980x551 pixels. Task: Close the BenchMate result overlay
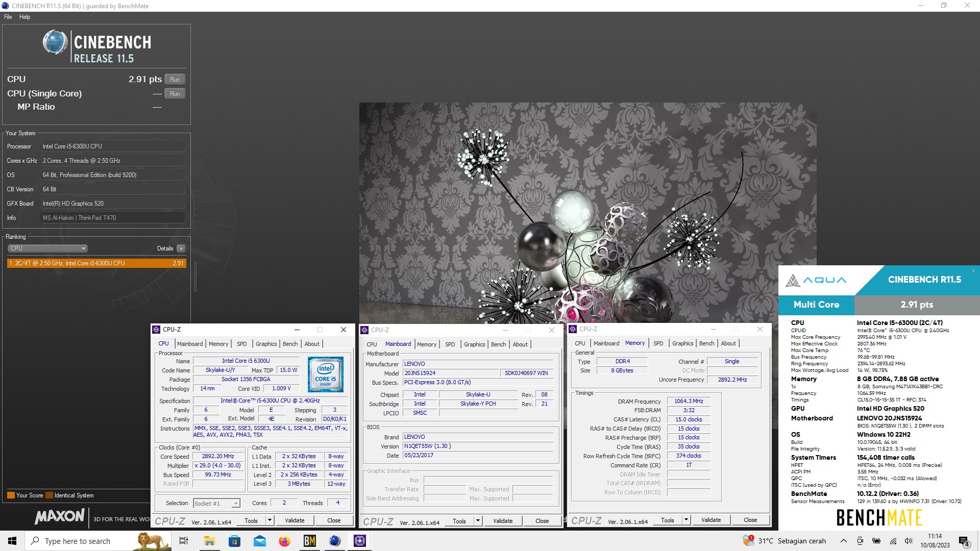click(x=973, y=271)
